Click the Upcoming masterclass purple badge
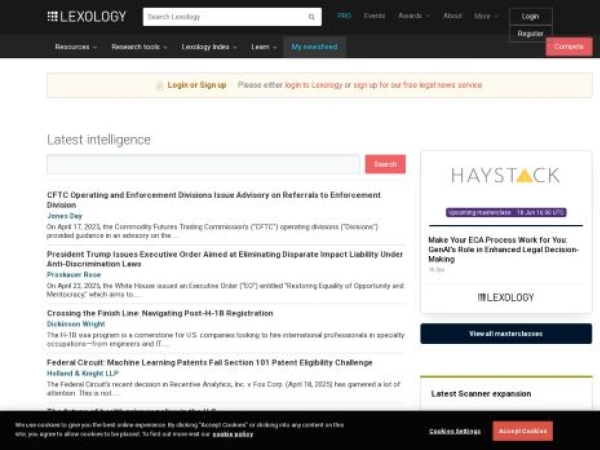600x450 pixels. (506, 212)
